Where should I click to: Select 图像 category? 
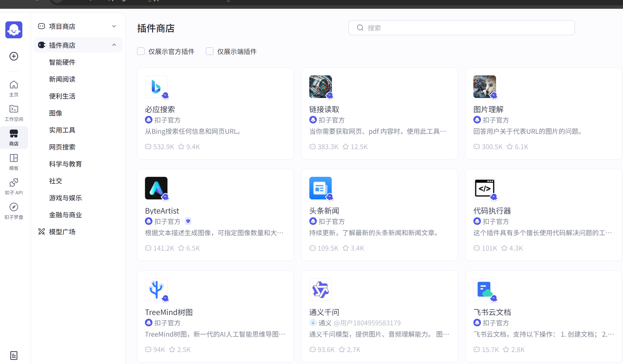(56, 113)
